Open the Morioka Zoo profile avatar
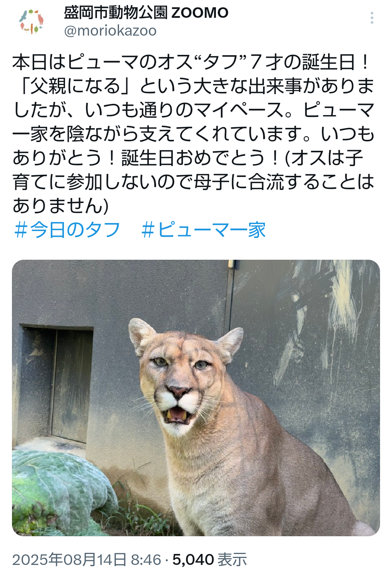This screenshot has height=570, width=392. click(31, 22)
